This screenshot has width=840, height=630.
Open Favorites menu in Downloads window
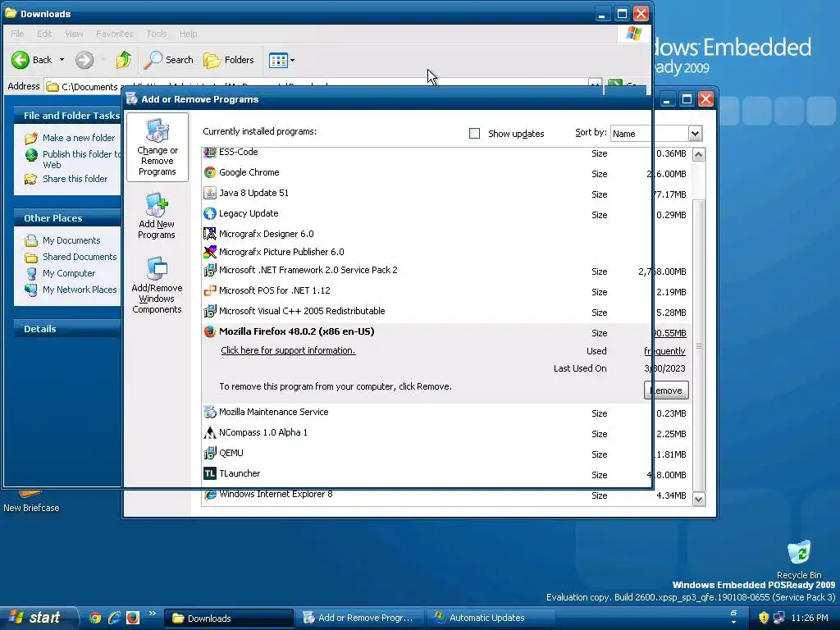pyautogui.click(x=114, y=34)
